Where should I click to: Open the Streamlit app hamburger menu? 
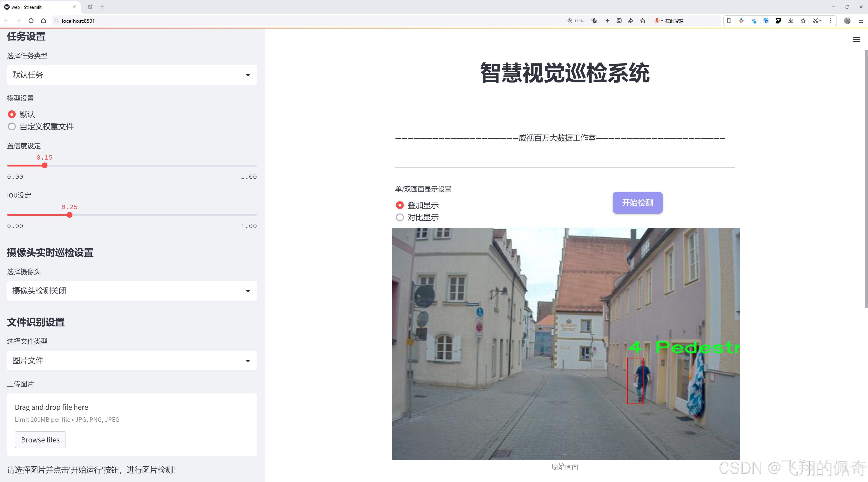click(x=856, y=40)
